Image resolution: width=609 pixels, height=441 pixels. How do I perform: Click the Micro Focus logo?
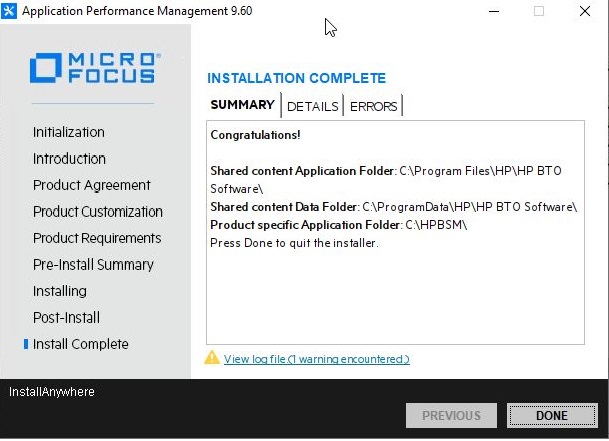[x=93, y=68]
